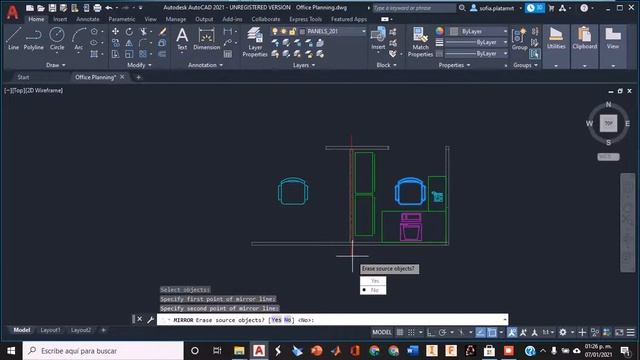Click the keyword search input field

coord(414,8)
